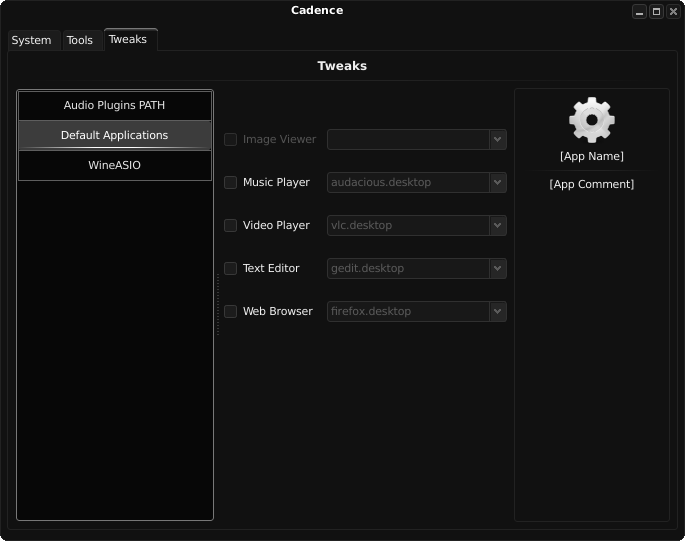
Task: Click the Web Browser label
Action: [x=277, y=311]
